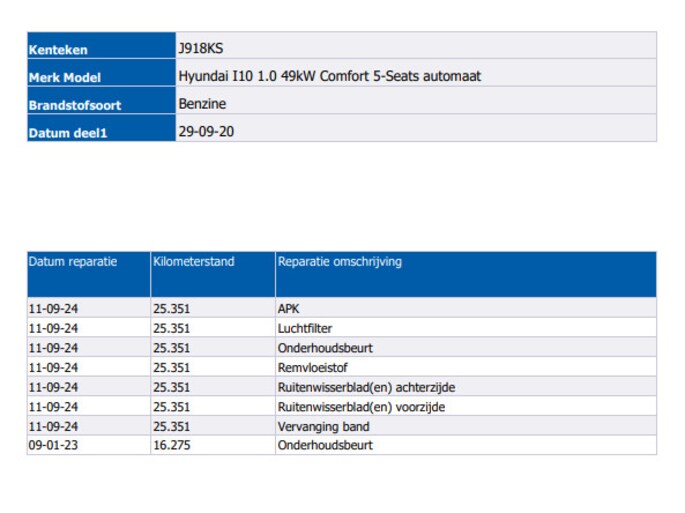This screenshot has height=513, width=685.
Task: Click the 09-01-23 repair date cell
Action: tap(54, 445)
